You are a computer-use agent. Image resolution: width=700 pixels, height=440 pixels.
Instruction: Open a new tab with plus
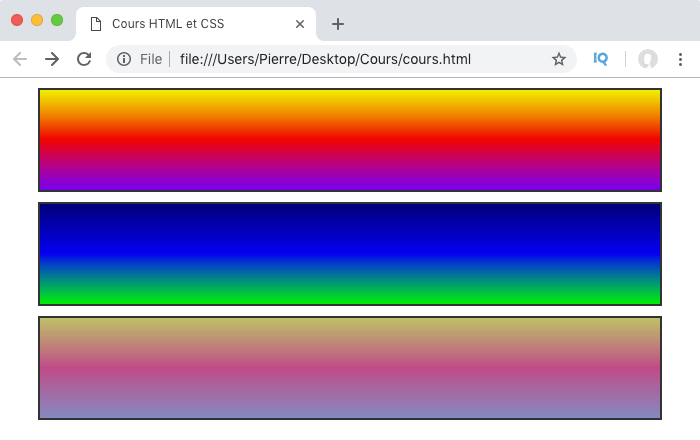click(x=338, y=24)
